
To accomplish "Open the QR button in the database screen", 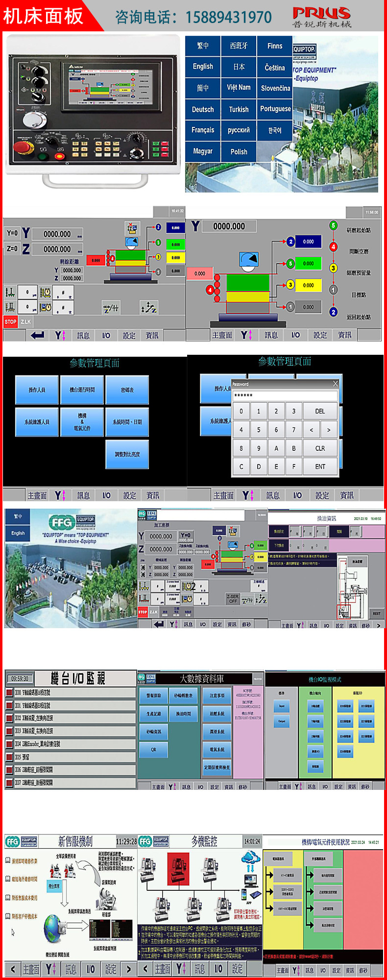I will 154,749.
